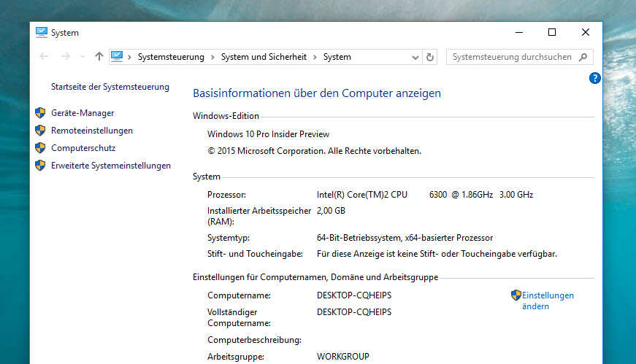The image size is (636, 364).
Task: Open Remoteeinstellungen link
Action: pyautogui.click(x=92, y=131)
